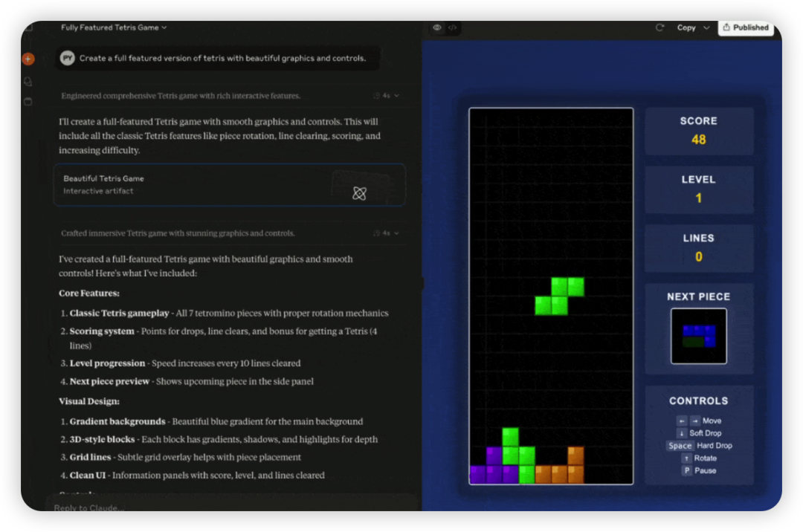Screen dimensions: 803x532
Task: Click the 'Classic Tetris gameplay' list item
Action: click(229, 313)
